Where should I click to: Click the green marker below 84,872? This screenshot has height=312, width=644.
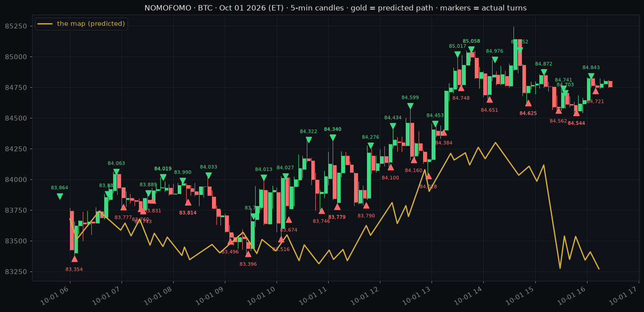[x=544, y=72]
